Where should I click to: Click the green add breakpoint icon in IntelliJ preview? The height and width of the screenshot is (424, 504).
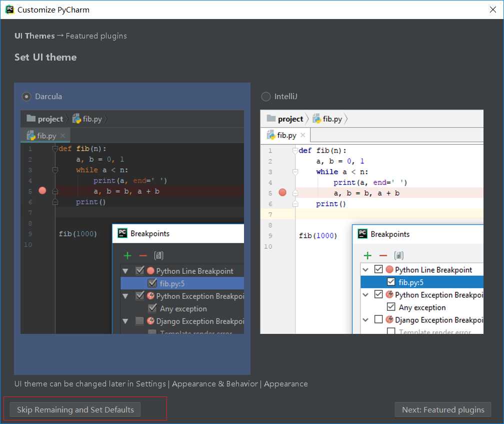coord(367,255)
